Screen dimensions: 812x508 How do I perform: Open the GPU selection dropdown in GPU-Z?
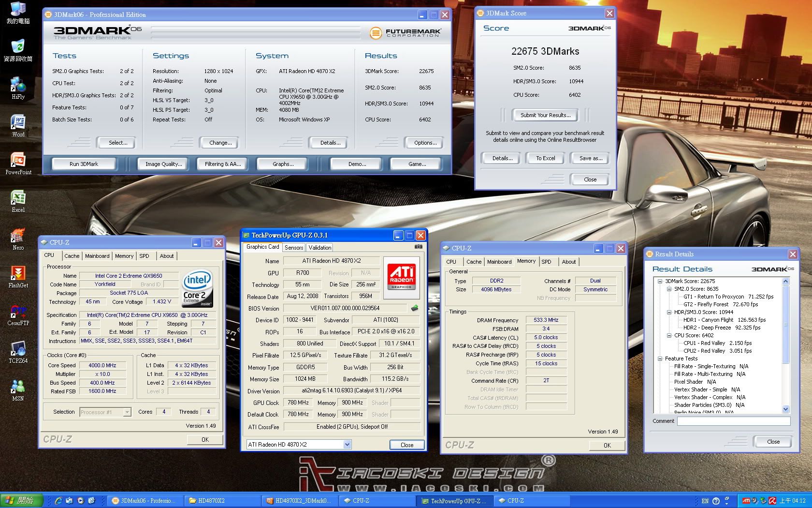click(x=347, y=444)
